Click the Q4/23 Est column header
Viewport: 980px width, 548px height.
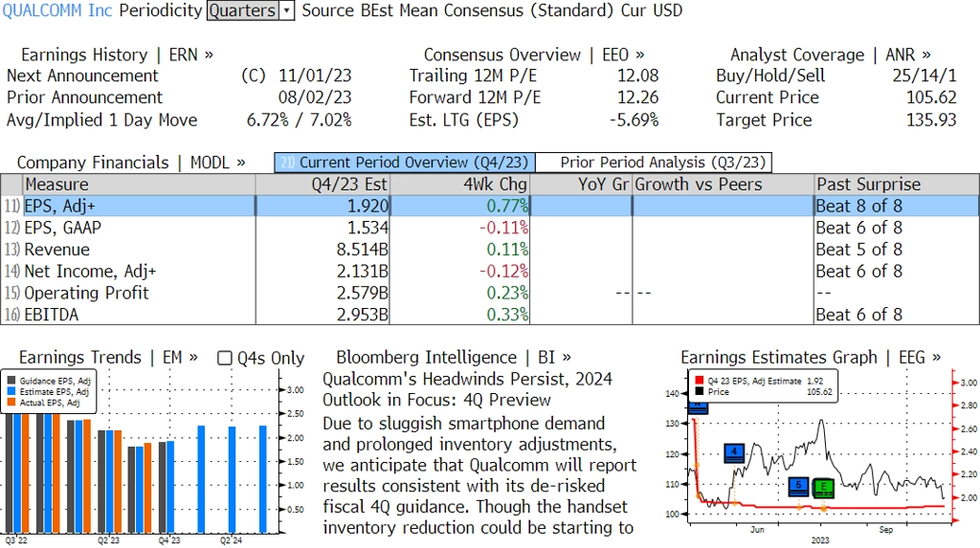click(x=323, y=185)
